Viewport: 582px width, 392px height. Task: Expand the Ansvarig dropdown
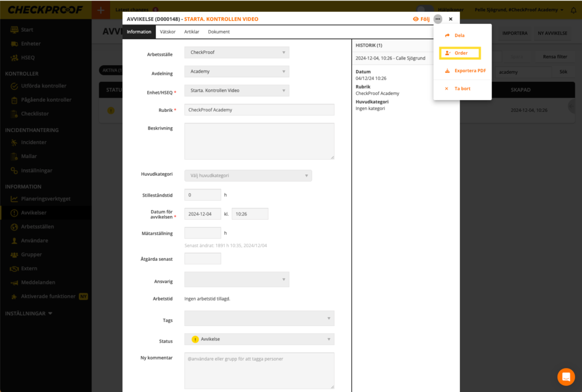(x=236, y=280)
